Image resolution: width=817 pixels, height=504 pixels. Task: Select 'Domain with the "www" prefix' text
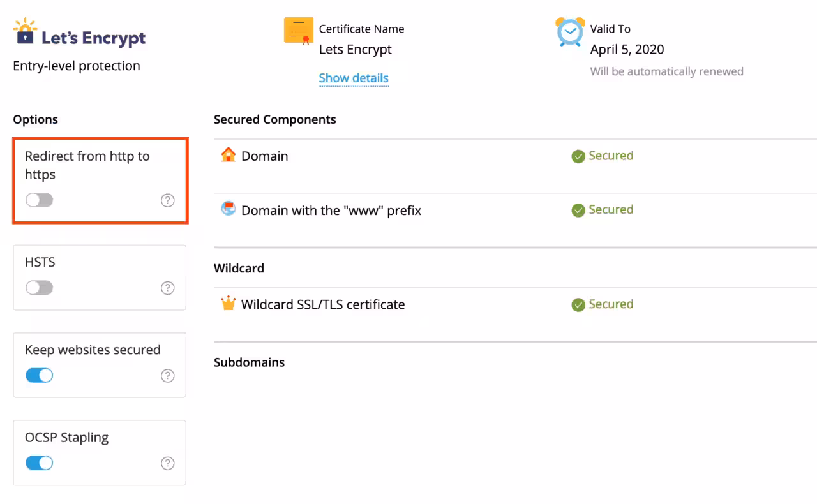pos(331,211)
